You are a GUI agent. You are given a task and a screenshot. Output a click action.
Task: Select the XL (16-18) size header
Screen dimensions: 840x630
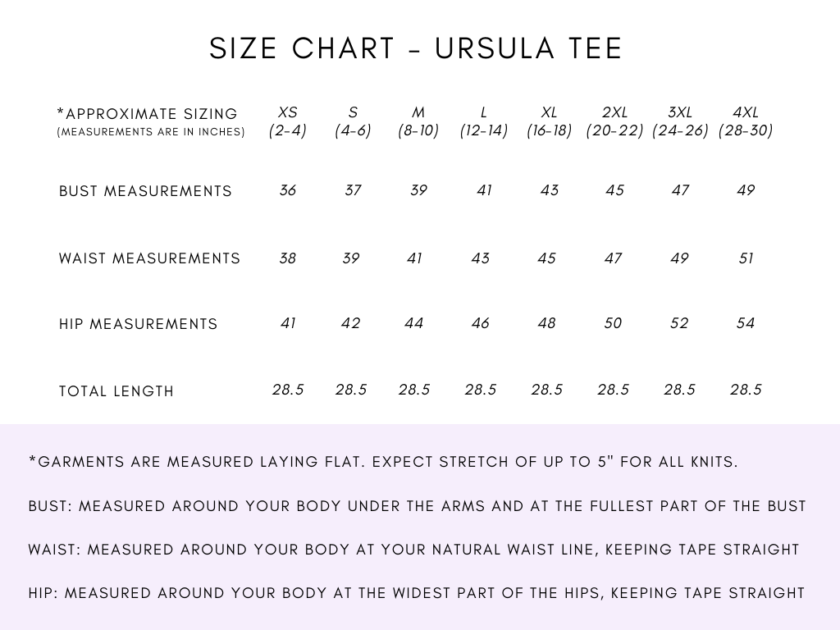[x=550, y=121]
